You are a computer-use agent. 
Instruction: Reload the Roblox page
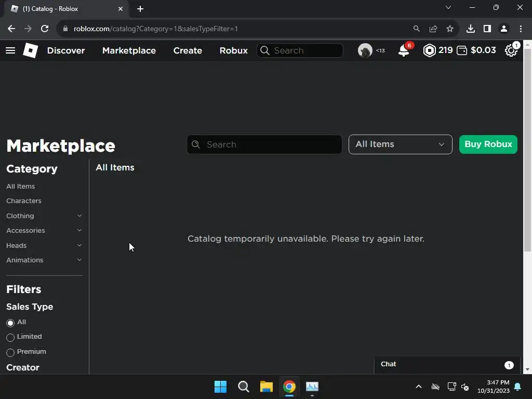(x=45, y=29)
